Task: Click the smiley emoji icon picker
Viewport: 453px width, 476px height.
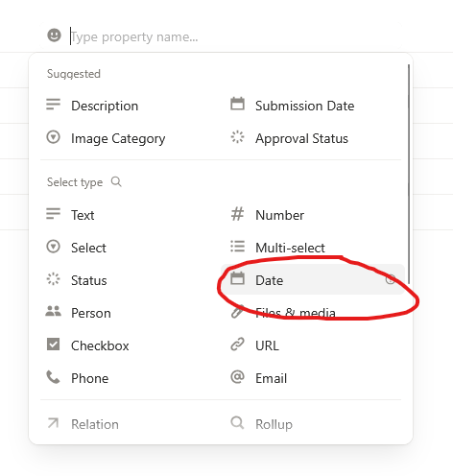Action: 54,36
